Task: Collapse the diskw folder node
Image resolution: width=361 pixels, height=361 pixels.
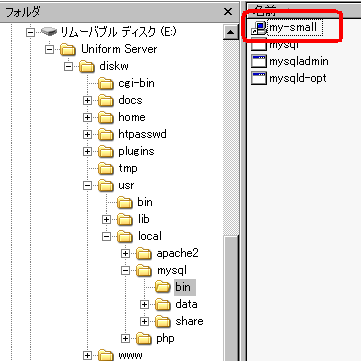Action: [x=69, y=66]
